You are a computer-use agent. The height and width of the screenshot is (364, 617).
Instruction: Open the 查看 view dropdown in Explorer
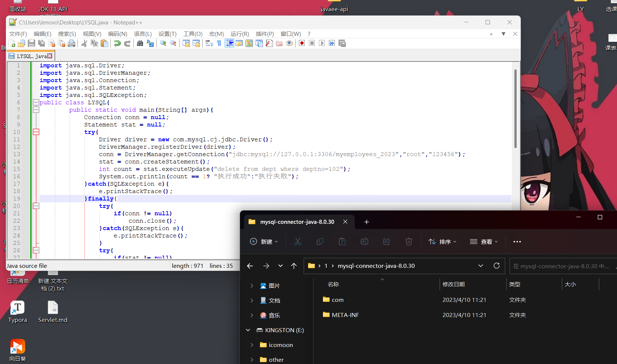484,242
